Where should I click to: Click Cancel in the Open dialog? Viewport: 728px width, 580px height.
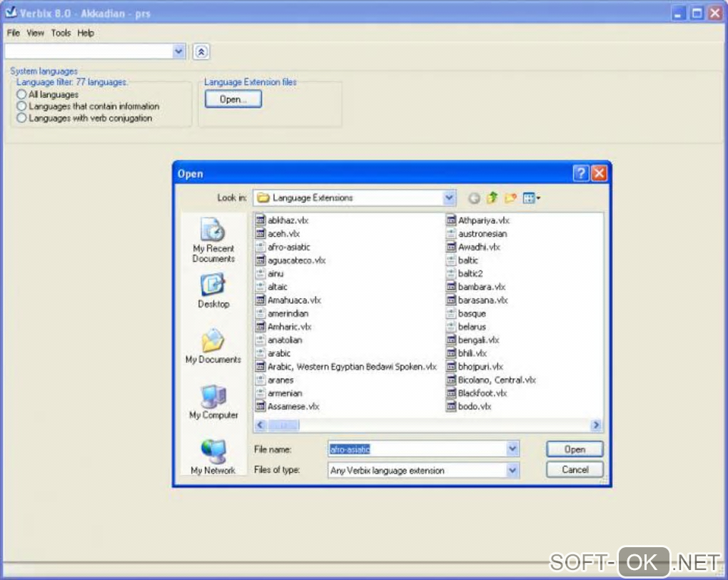[575, 469]
